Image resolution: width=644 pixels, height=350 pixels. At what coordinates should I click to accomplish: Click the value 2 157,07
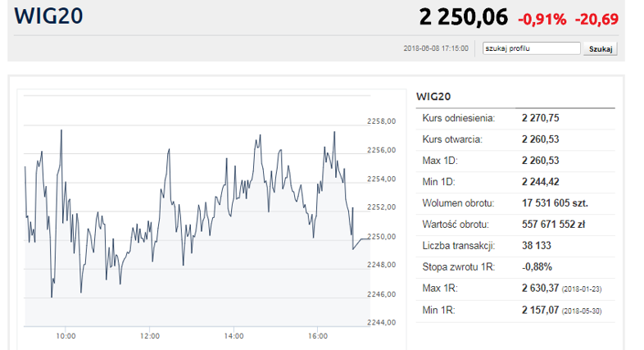(x=541, y=310)
